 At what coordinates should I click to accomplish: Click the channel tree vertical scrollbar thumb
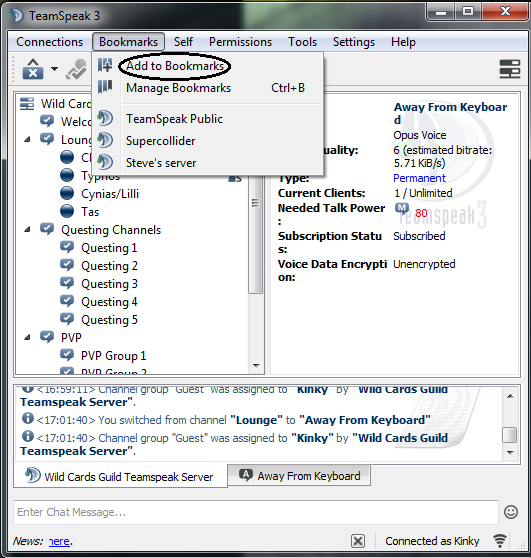click(x=255, y=235)
